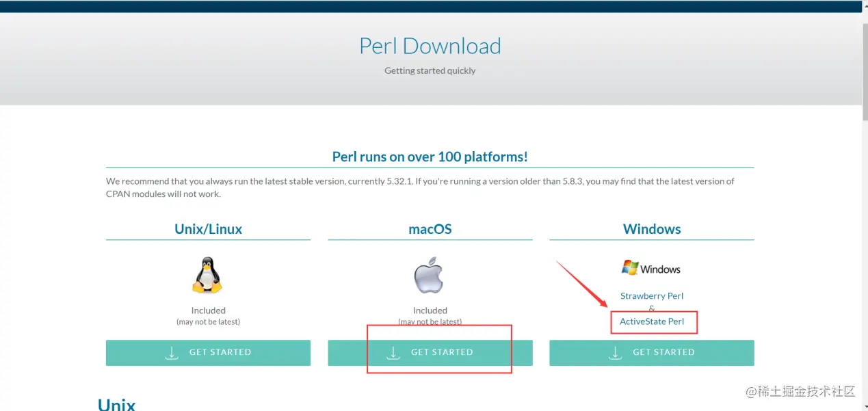Open Get Started for Windows
The width and height of the screenshot is (868, 411).
651,353
